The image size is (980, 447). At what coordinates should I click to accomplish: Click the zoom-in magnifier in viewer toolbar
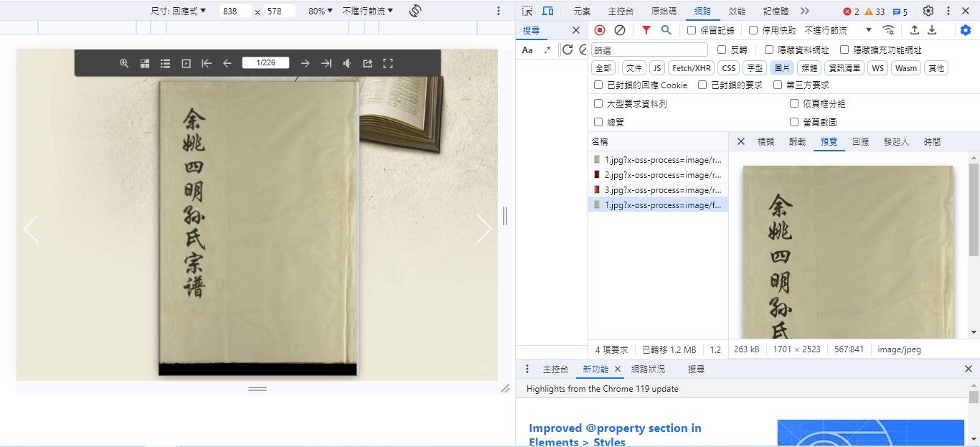[x=124, y=63]
